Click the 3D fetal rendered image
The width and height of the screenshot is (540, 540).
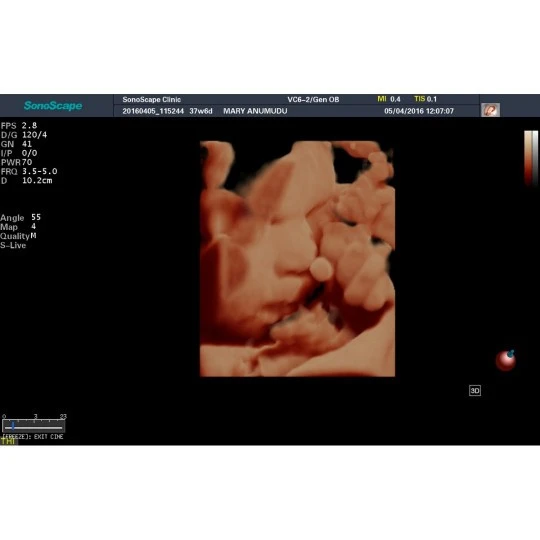pos(298,259)
